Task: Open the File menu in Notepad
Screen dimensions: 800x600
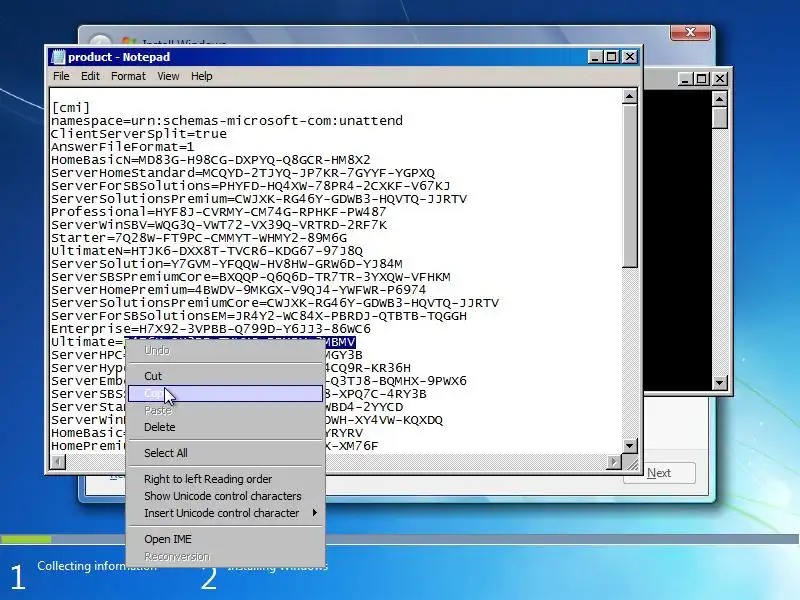Action: (61, 76)
